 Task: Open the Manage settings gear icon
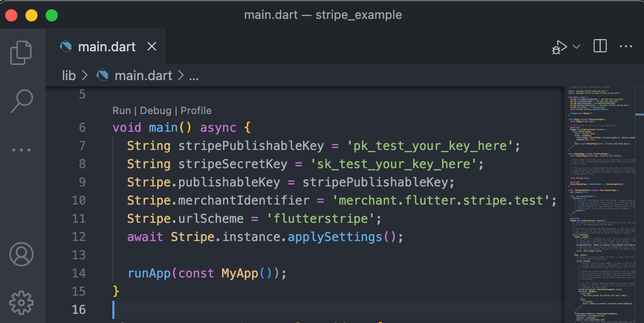[x=21, y=303]
